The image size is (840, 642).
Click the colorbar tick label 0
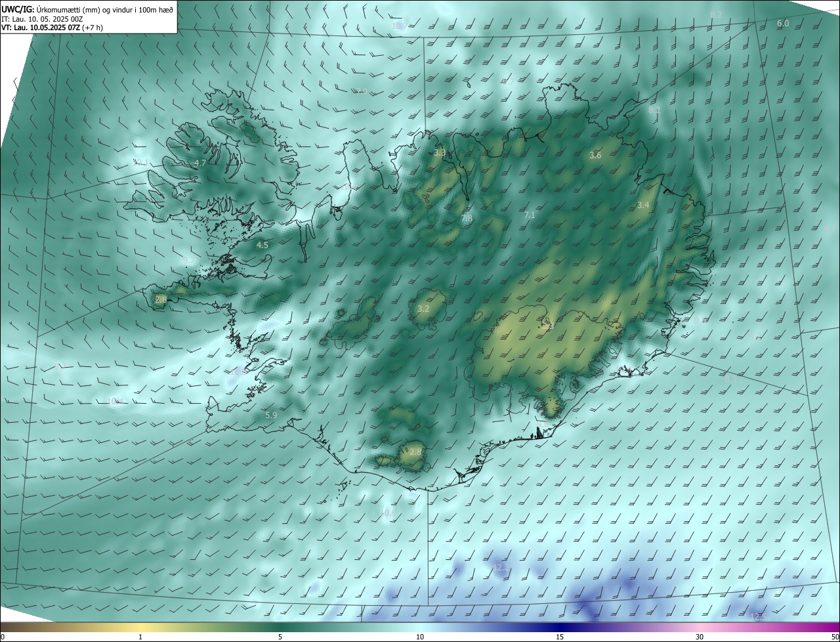[3, 637]
